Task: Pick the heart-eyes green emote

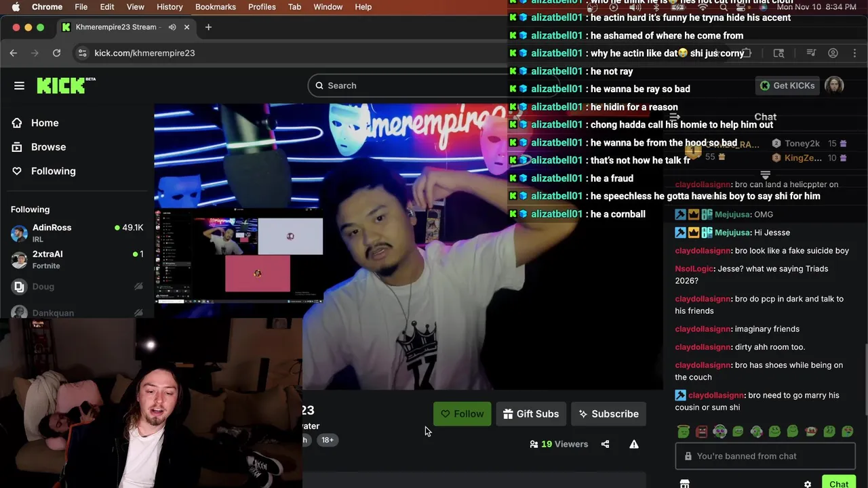Action: 848,431
